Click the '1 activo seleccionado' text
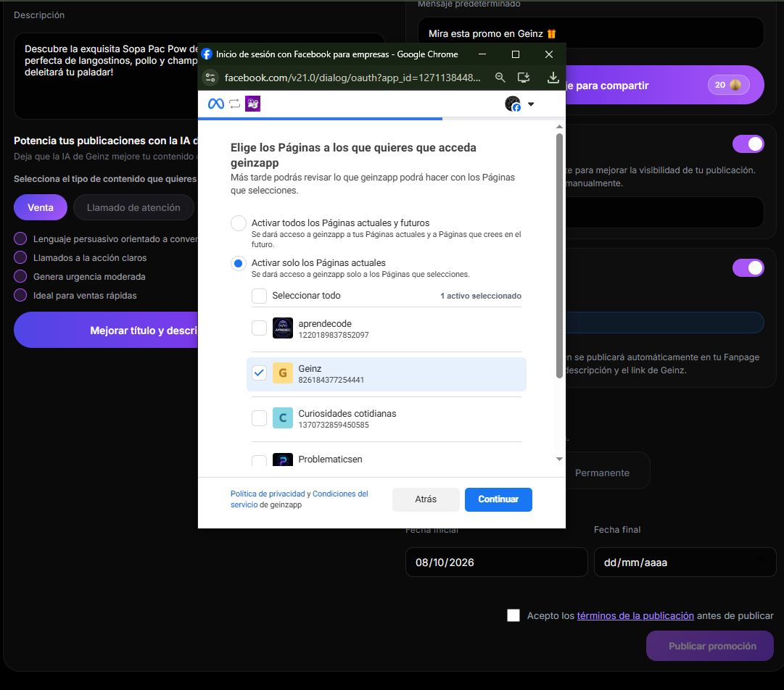Screen dimensions: 784x690 click(x=481, y=296)
